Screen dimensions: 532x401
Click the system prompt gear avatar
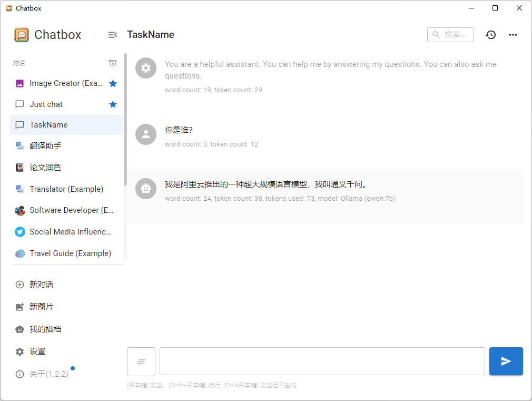point(146,68)
